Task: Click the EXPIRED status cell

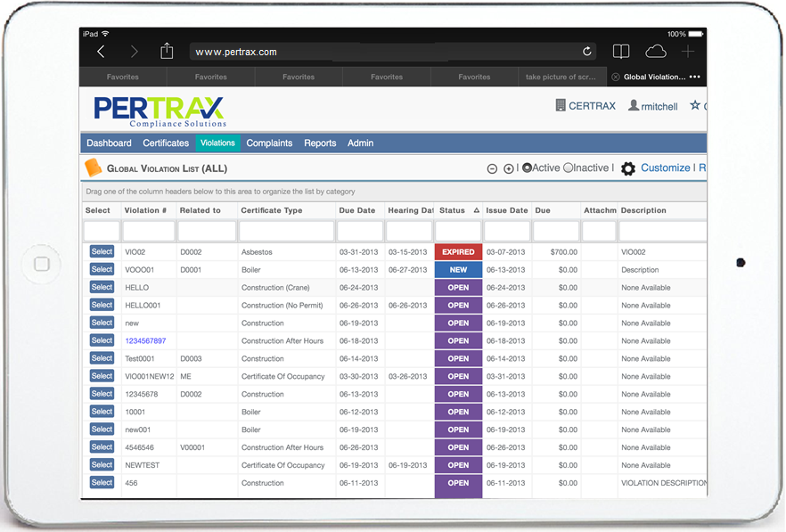Action: pos(458,252)
